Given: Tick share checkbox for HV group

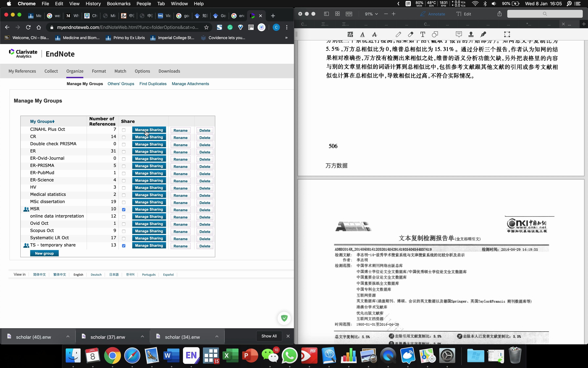Looking at the screenshot, I should point(124,188).
